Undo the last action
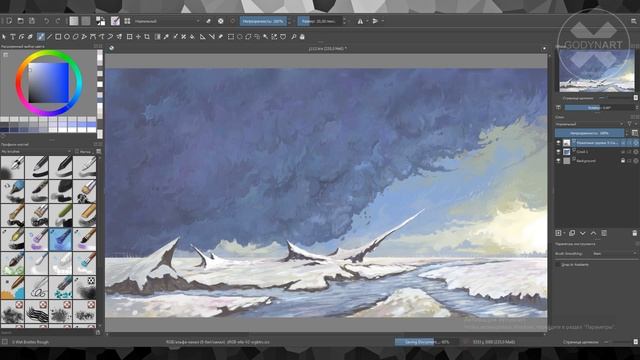 click(x=46, y=21)
